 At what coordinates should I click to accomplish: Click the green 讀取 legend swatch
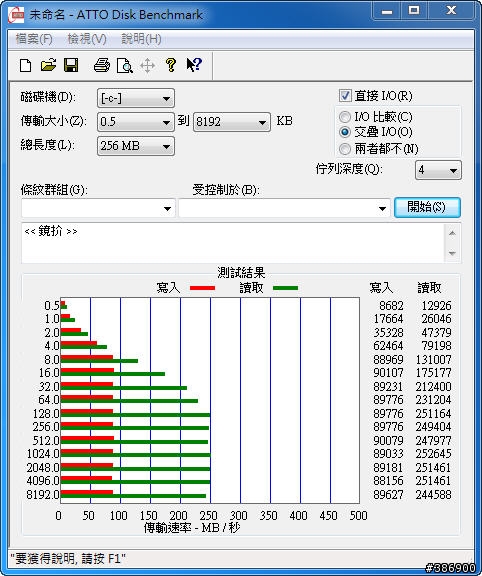point(285,288)
